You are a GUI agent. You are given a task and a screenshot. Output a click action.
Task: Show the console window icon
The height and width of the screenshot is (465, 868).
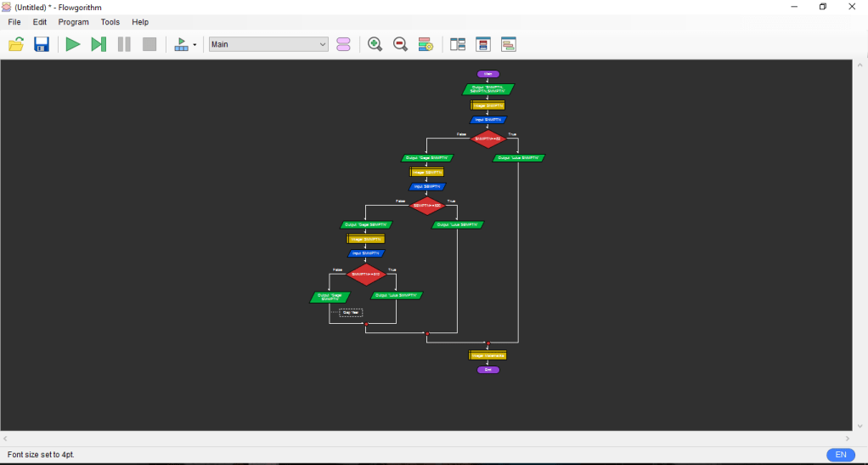[x=509, y=44]
